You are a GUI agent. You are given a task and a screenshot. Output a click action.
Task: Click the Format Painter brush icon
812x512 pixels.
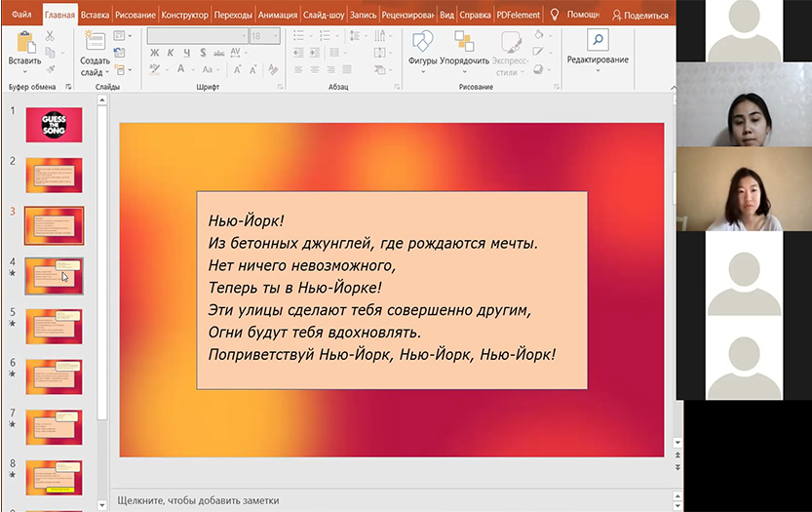point(50,69)
